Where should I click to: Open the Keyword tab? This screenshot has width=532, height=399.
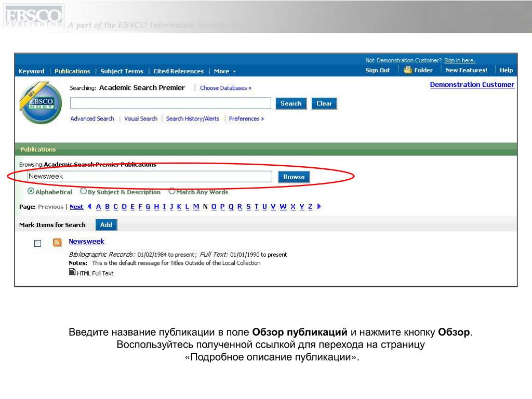click(x=32, y=71)
